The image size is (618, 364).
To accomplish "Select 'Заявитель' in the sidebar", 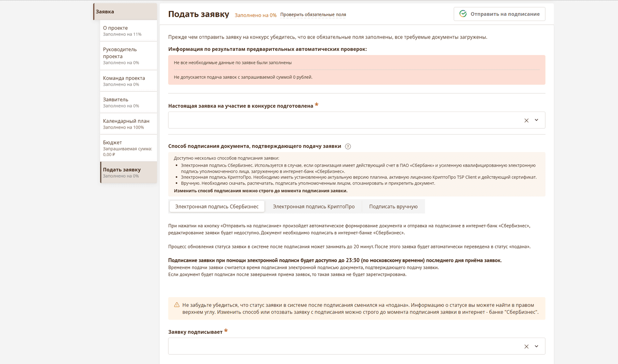I will [x=128, y=102].
